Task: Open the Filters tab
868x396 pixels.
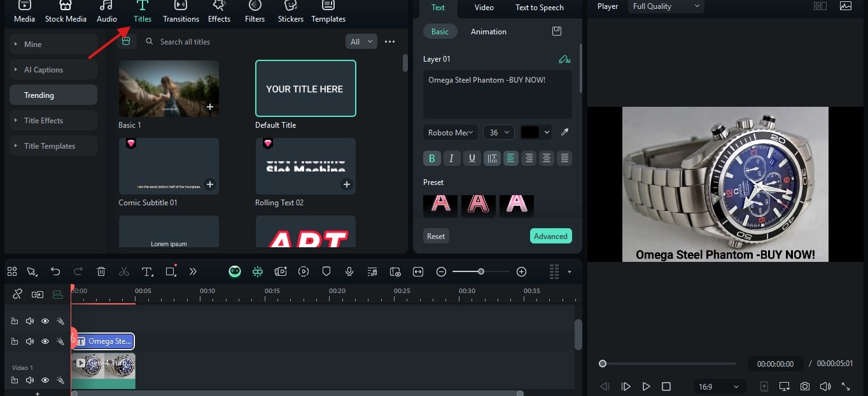Action: click(x=255, y=12)
